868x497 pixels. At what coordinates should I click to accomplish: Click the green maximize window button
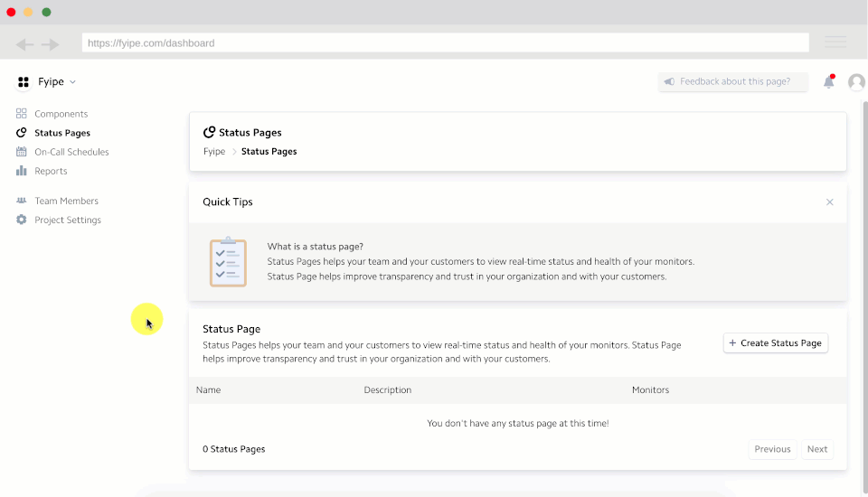[46, 12]
